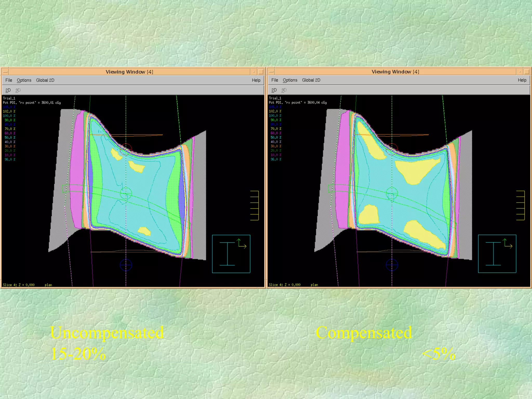Switch left window to 3D view
The image size is (532, 399).
[x=18, y=90]
